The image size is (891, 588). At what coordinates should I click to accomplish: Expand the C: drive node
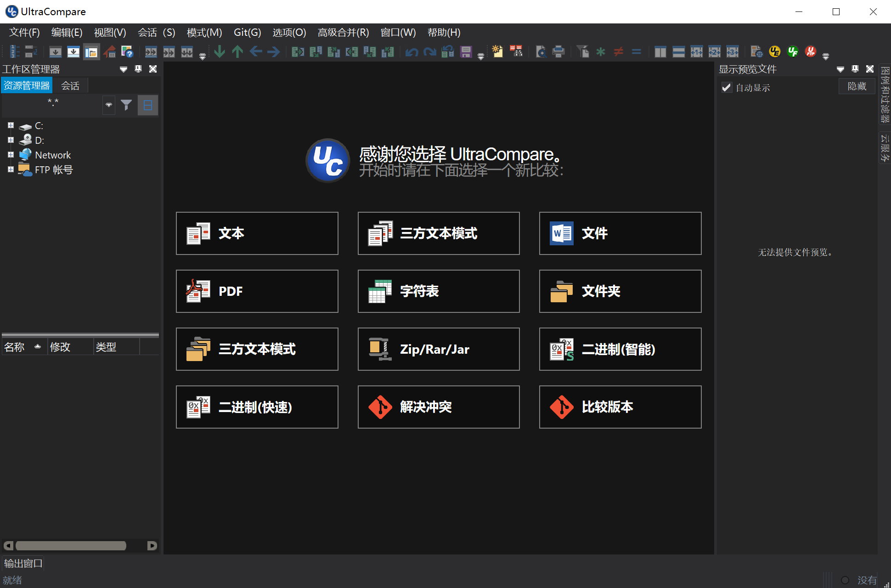[11, 125]
